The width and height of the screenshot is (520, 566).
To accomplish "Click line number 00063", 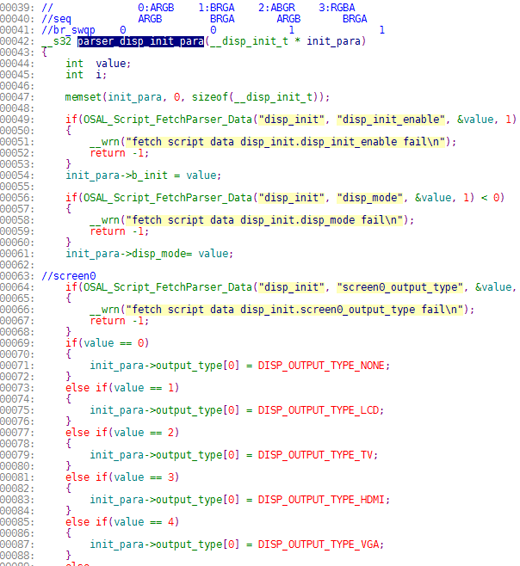I will [17, 276].
